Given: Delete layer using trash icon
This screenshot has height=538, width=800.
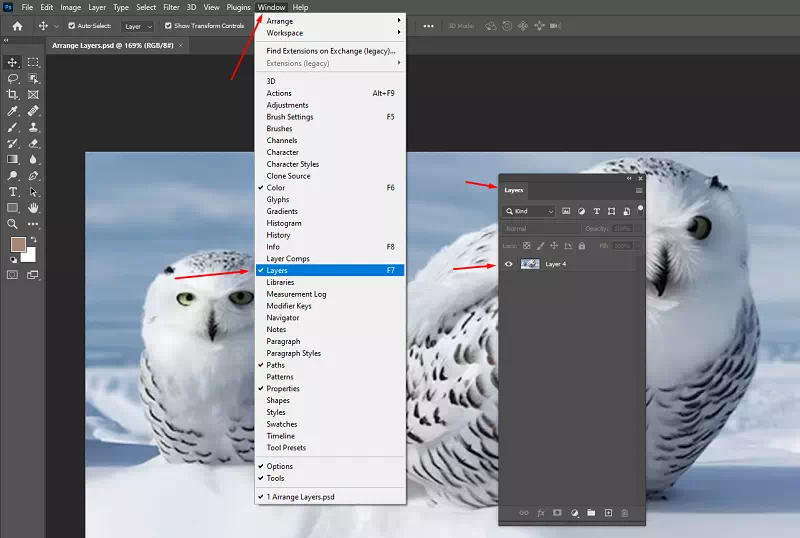Looking at the screenshot, I should (x=624, y=513).
